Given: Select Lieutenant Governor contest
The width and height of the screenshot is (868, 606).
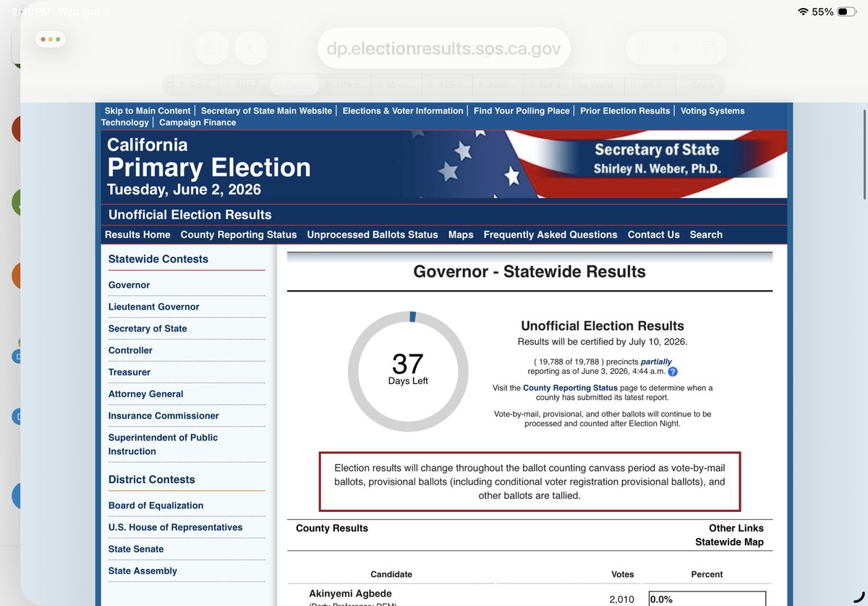Looking at the screenshot, I should click(x=154, y=307).
